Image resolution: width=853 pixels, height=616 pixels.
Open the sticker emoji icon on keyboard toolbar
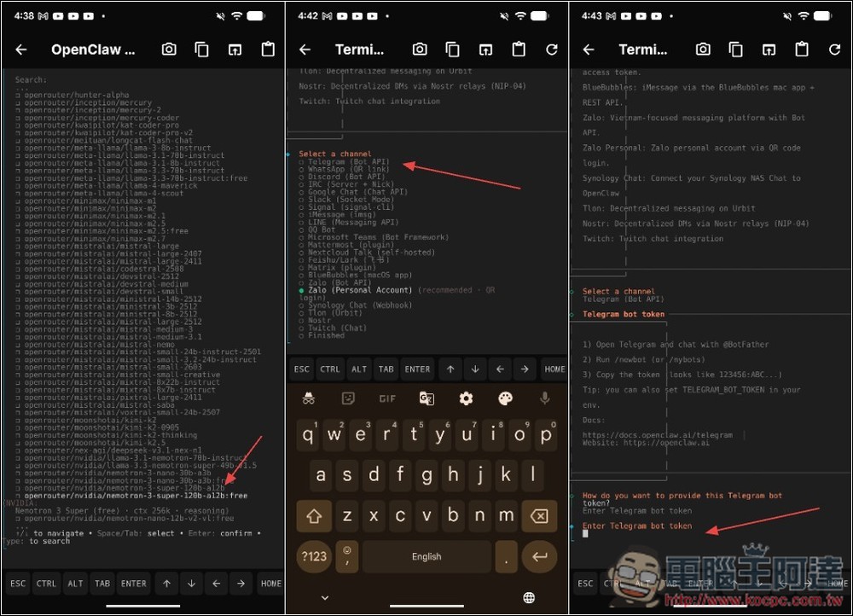(348, 398)
